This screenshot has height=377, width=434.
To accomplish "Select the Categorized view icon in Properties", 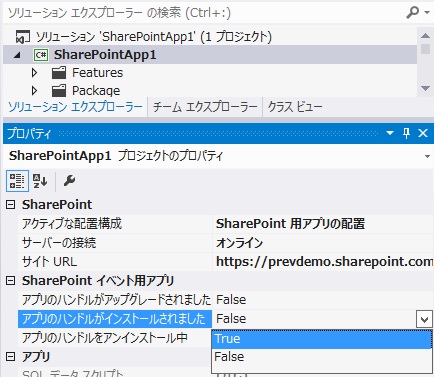I will click(x=17, y=181).
